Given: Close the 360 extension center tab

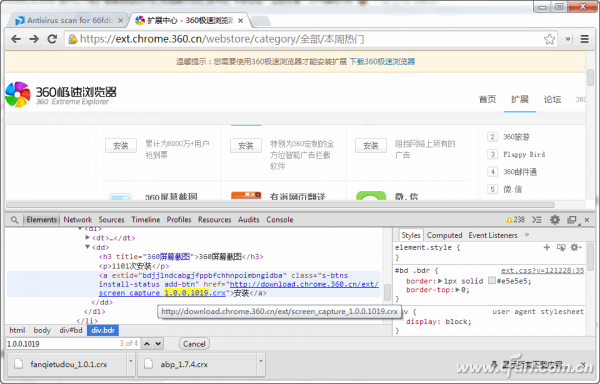Looking at the screenshot, I should 241,21.
